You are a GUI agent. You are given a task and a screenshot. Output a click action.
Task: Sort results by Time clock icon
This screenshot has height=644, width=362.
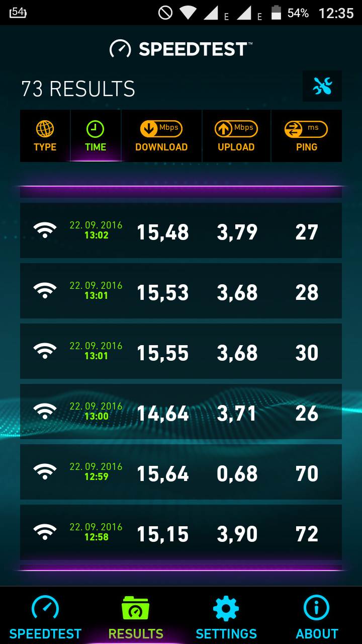point(96,136)
